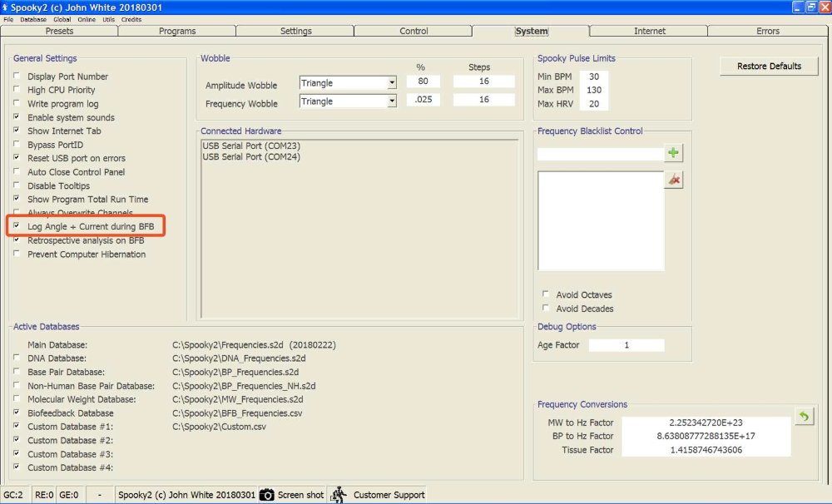The image size is (832, 504).
Task: Open the Utils menu
Action: [x=108, y=19]
